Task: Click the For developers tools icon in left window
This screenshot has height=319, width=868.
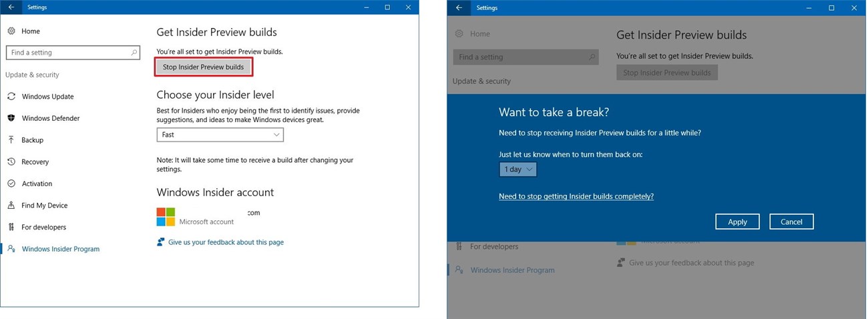Action: tap(11, 227)
